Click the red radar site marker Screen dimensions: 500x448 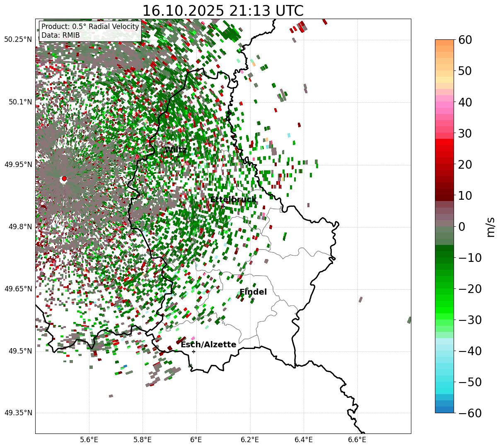pyautogui.click(x=64, y=179)
